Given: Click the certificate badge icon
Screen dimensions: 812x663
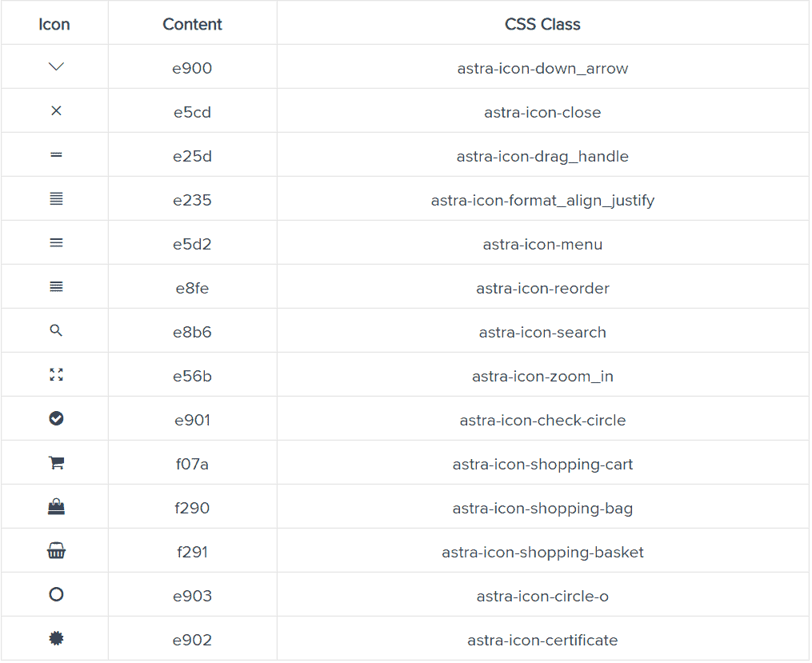Looking at the screenshot, I should 56,639.
